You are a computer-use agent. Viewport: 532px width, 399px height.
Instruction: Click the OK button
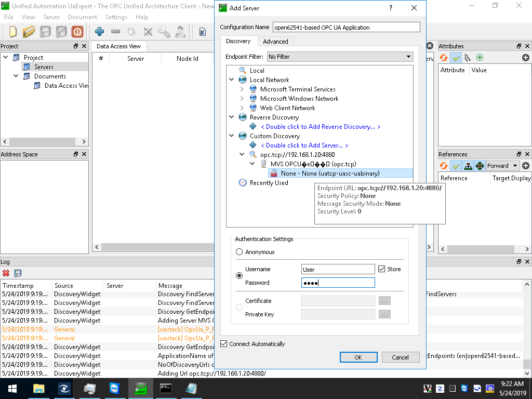click(358, 357)
